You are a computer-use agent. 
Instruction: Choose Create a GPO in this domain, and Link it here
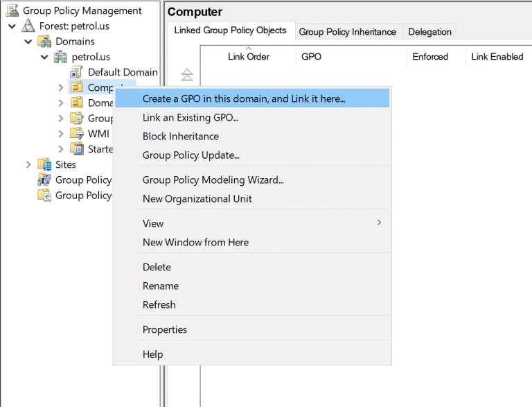252,98
